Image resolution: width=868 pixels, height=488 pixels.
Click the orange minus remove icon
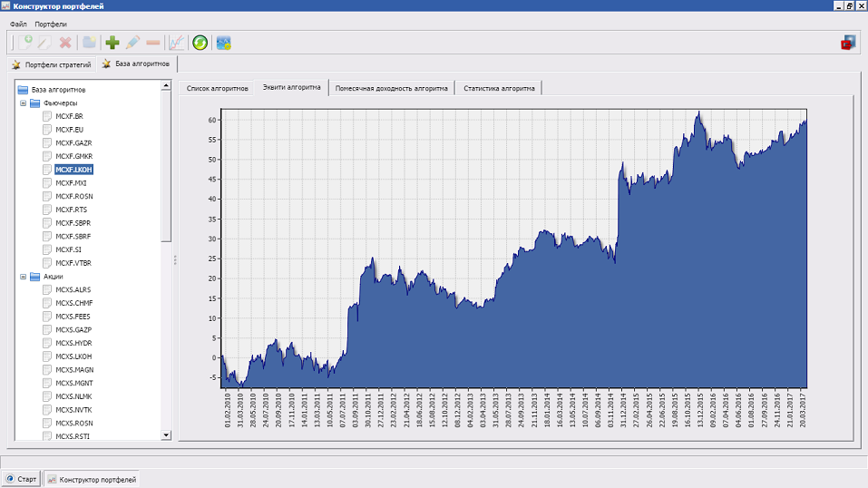(153, 42)
